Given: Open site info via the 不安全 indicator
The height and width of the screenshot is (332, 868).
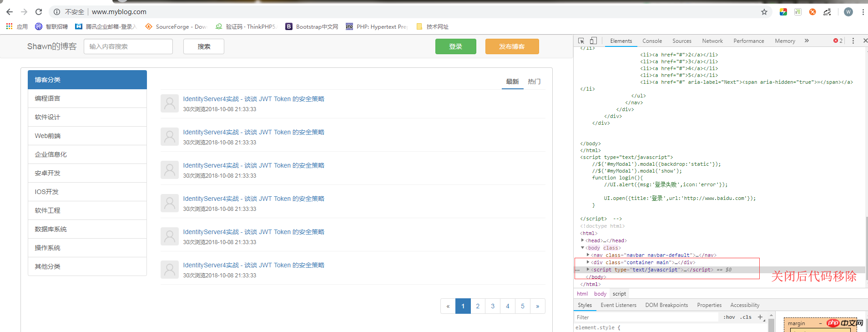Looking at the screenshot, I should 69,12.
